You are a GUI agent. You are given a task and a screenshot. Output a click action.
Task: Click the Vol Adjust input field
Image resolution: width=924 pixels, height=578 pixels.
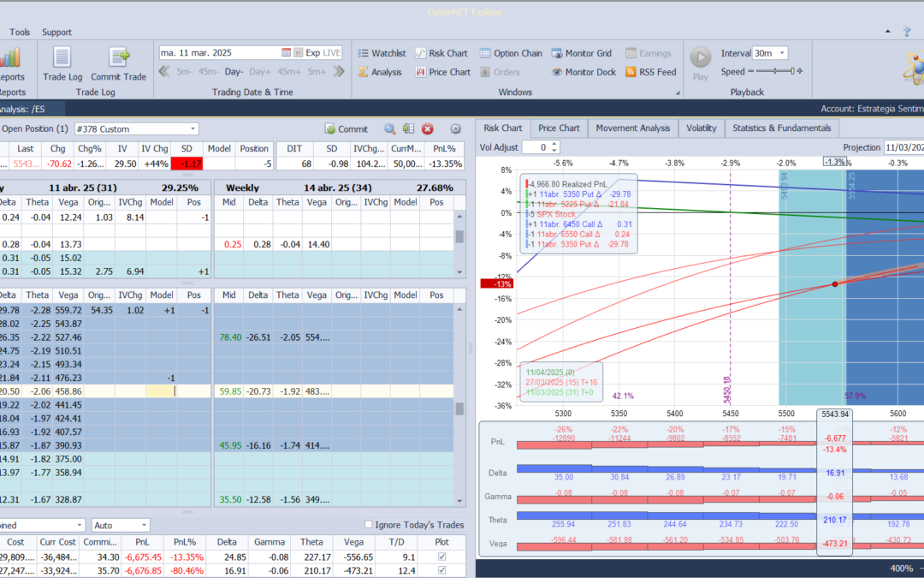(x=536, y=147)
